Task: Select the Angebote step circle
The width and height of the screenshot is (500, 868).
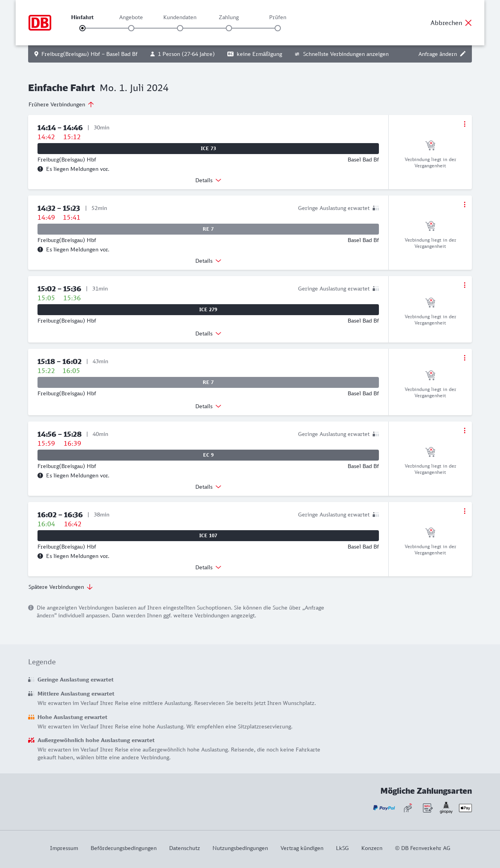Action: coord(131,28)
